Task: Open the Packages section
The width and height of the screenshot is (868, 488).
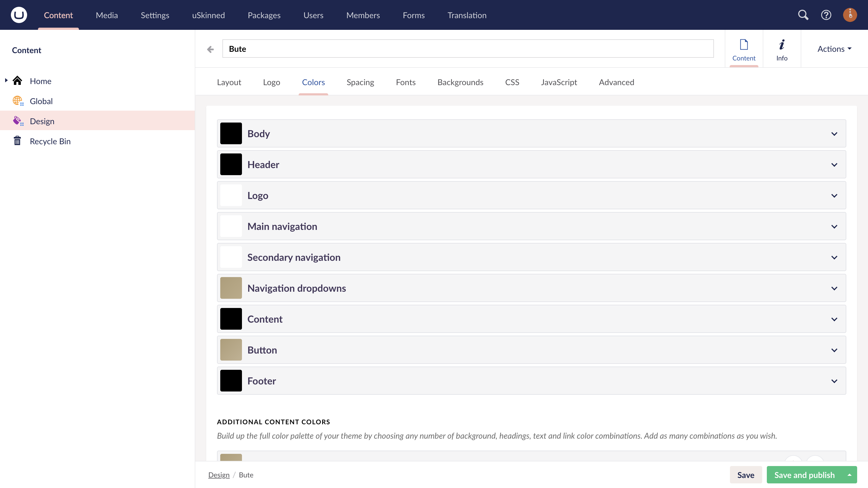Action: click(x=264, y=15)
